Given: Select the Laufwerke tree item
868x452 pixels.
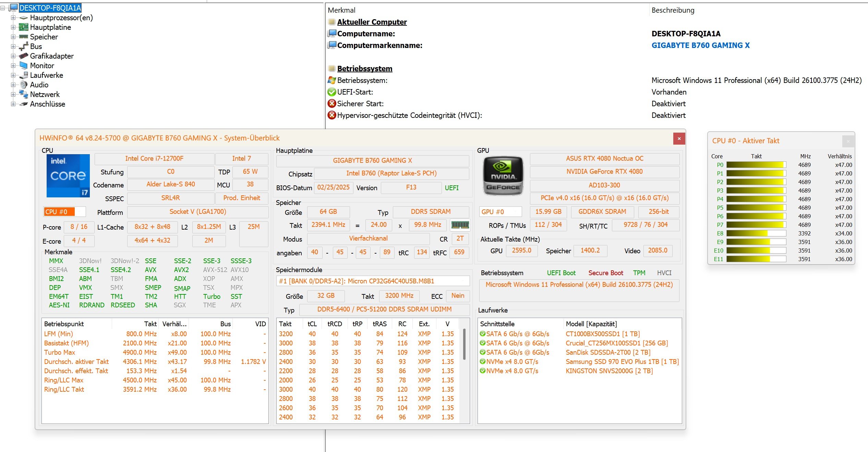Looking at the screenshot, I should (x=46, y=75).
